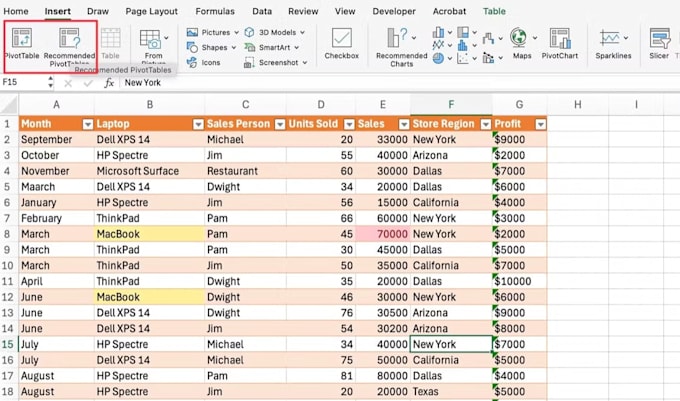Take a Screenshot from ribbon
Screen dimensions: 680x401
point(271,62)
